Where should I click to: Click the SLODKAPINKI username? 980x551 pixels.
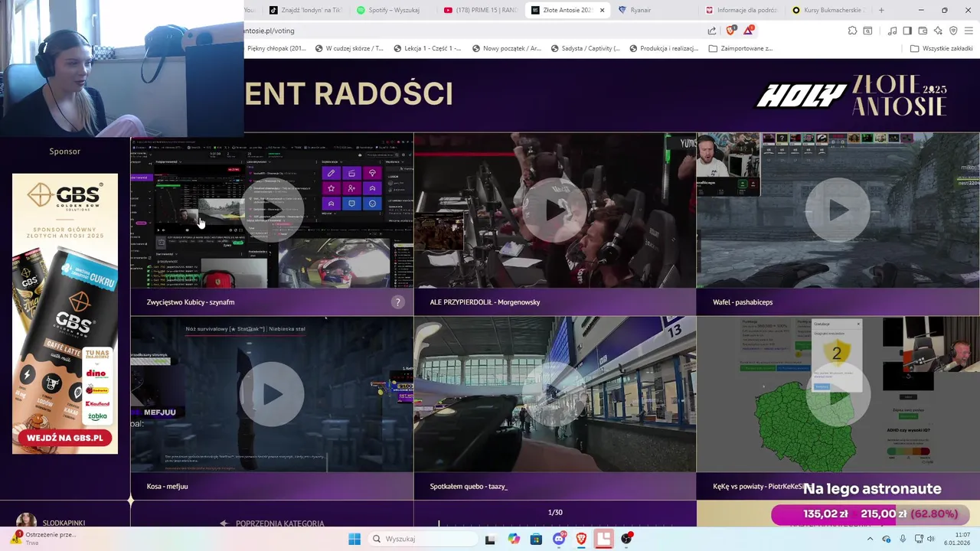[64, 523]
